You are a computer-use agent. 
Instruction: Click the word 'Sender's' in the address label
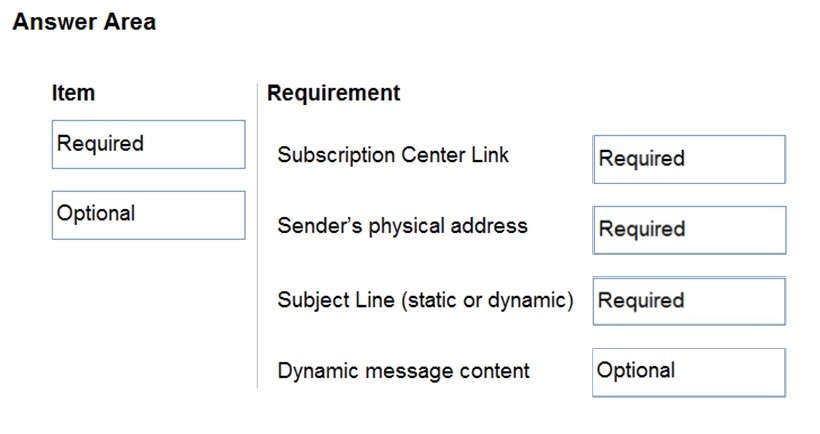pos(320,226)
